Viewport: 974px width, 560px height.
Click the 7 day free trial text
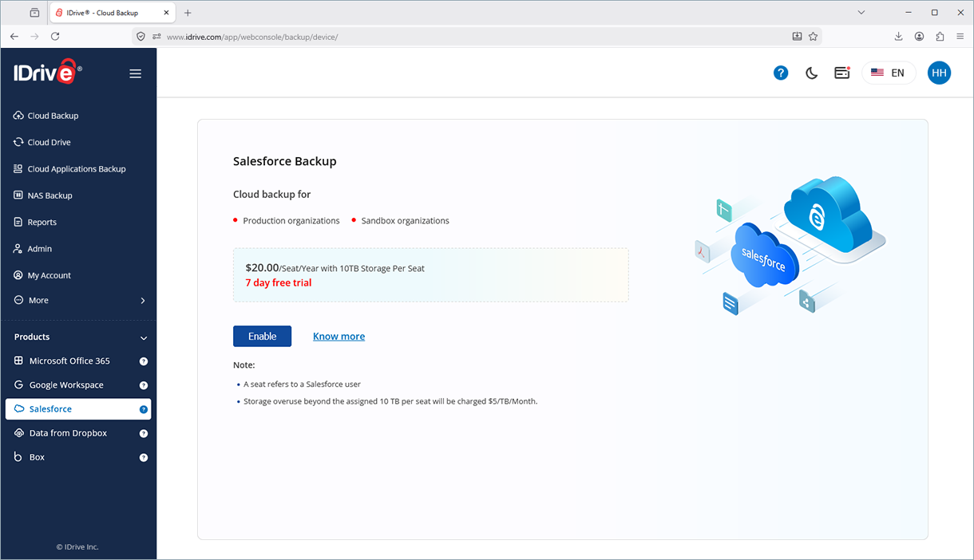point(279,283)
